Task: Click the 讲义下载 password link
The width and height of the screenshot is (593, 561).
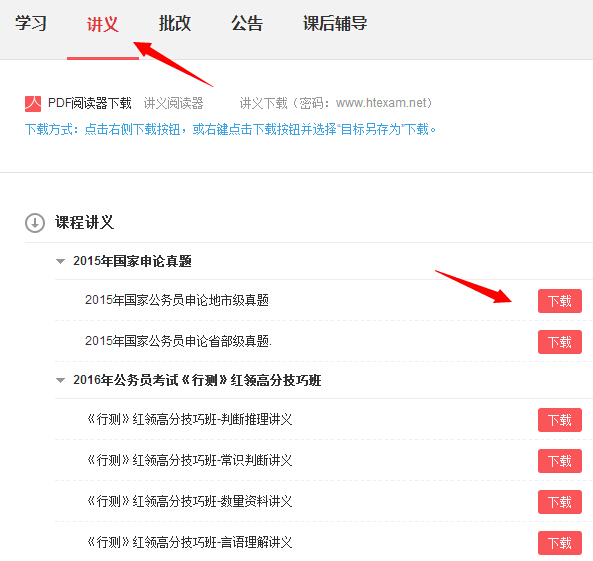Action: click(x=336, y=103)
